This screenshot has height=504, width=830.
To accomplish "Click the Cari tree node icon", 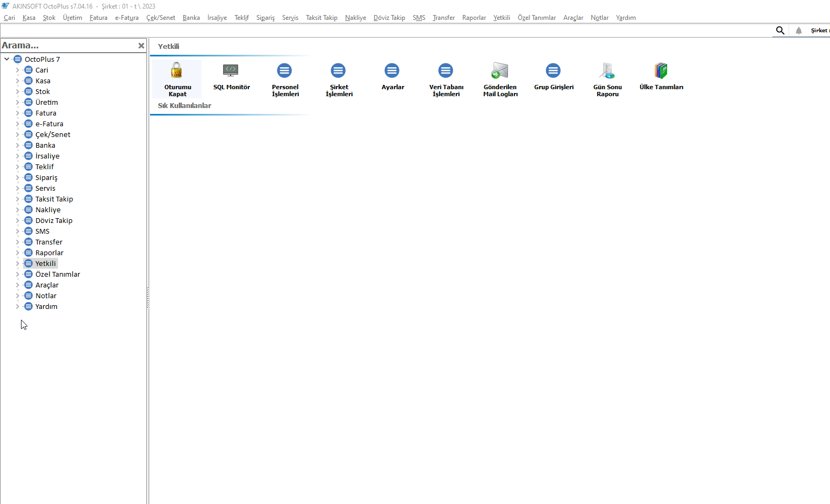I will 28,70.
